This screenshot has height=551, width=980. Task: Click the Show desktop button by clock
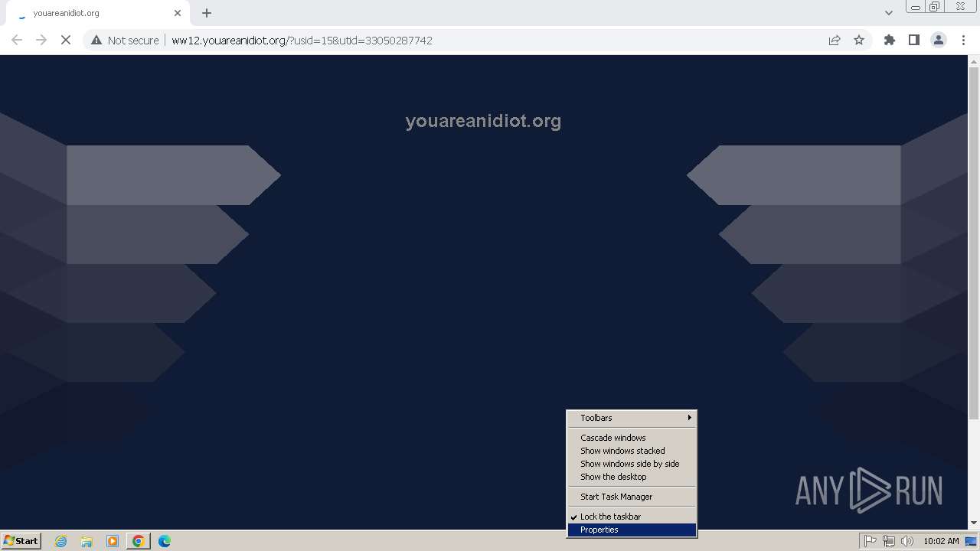coord(972,541)
